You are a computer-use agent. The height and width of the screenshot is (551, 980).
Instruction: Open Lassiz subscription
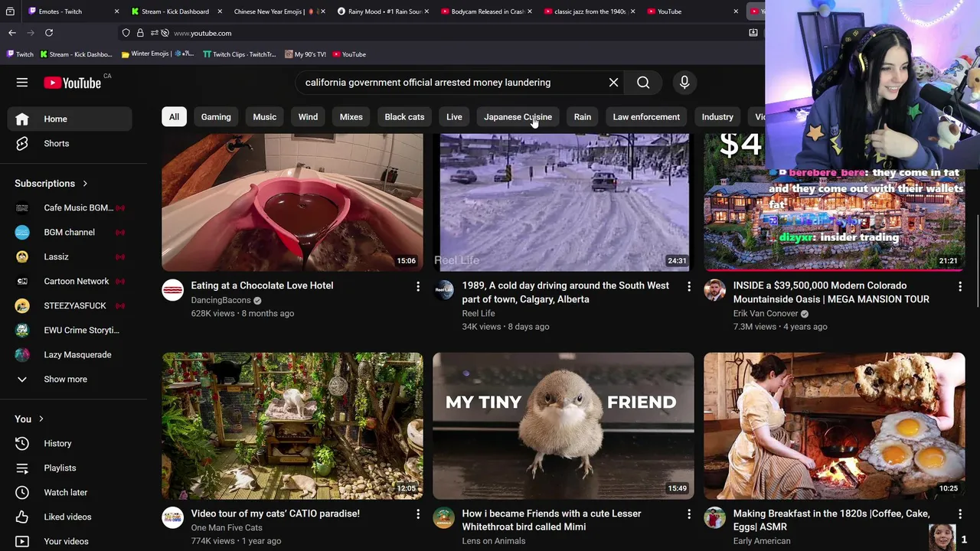[x=70, y=256]
